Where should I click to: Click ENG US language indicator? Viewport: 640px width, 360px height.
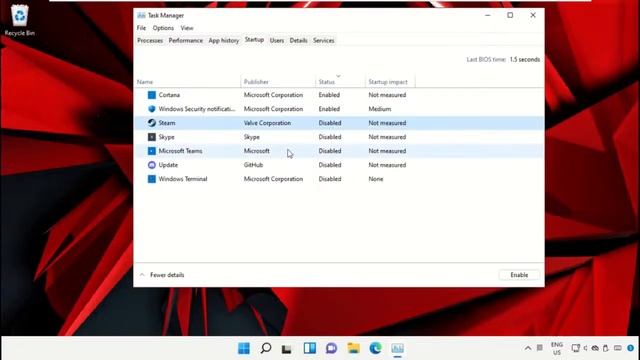click(557, 348)
